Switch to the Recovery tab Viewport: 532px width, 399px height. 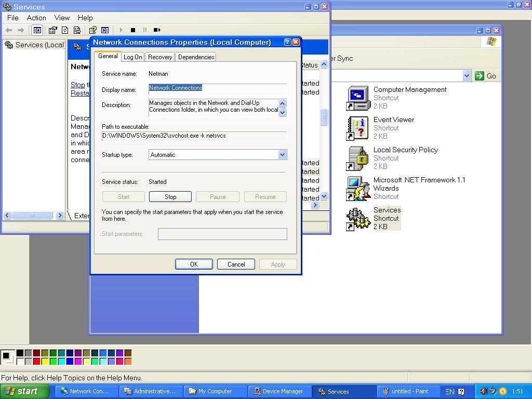coord(160,57)
